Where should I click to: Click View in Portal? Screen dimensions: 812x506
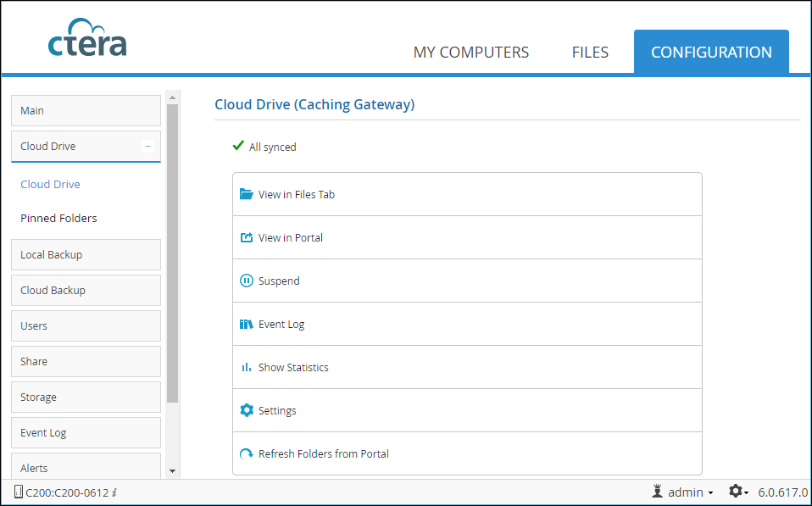468,237
